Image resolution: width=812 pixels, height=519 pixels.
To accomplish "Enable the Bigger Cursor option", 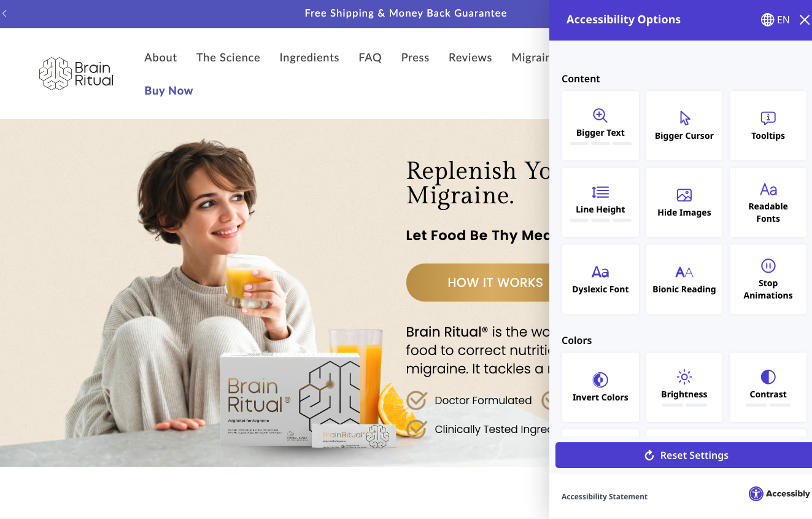I will [684, 126].
